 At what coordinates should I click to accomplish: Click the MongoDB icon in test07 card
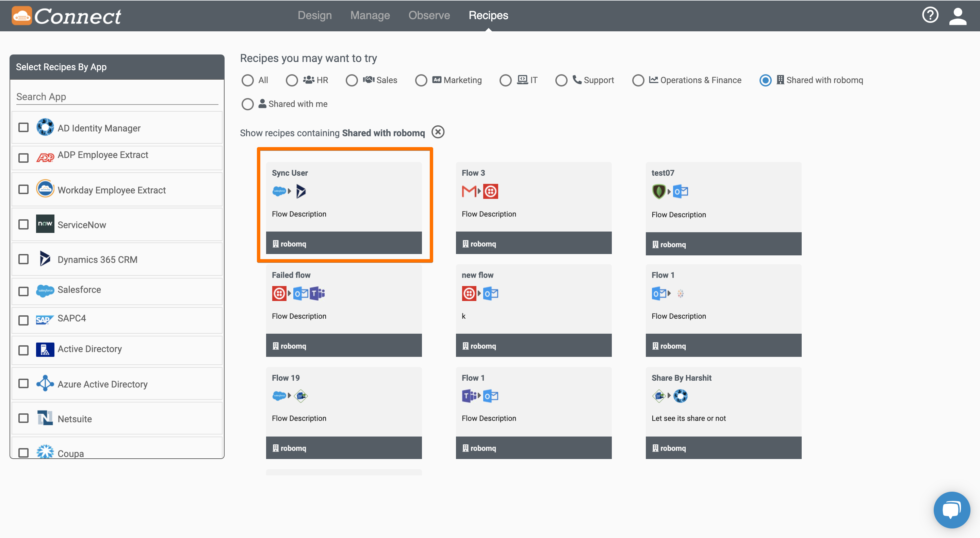[x=658, y=191]
